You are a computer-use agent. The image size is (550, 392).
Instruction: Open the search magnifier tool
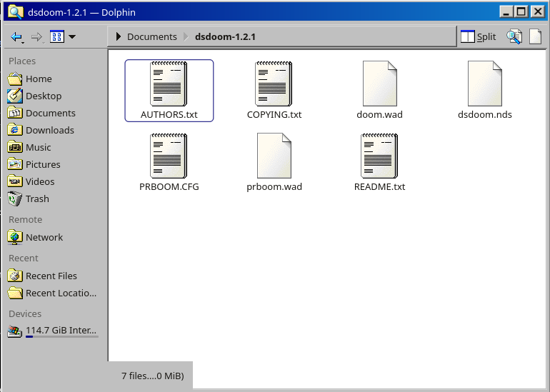coord(514,36)
